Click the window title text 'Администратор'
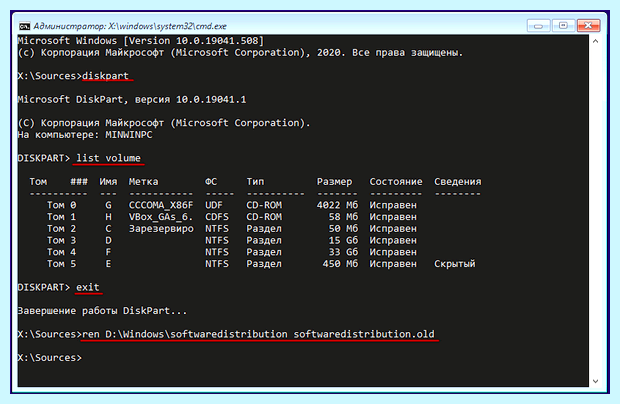This screenshot has height=404, width=620. tap(70, 26)
